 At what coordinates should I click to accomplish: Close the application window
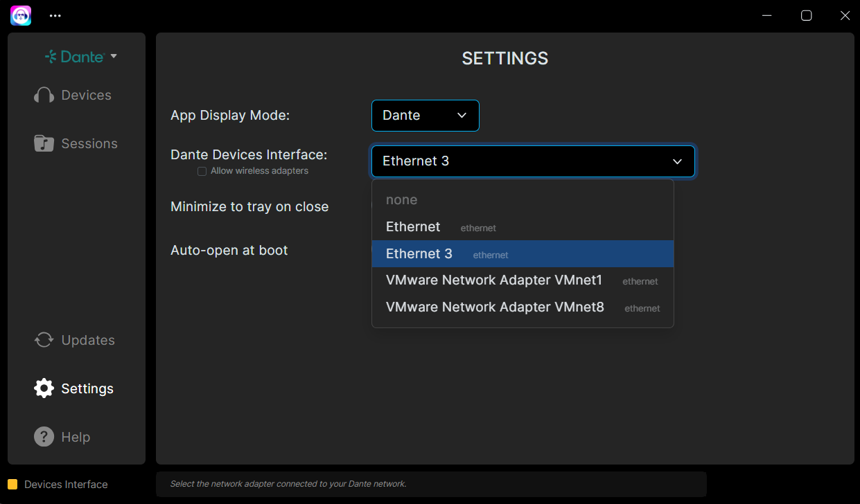[845, 15]
